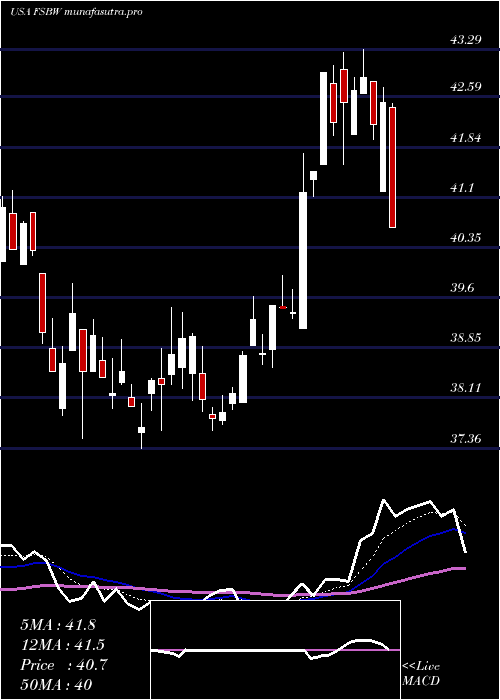The image size is (500, 700).
Task: Click the 40.35 price level label
Action: [466, 238]
